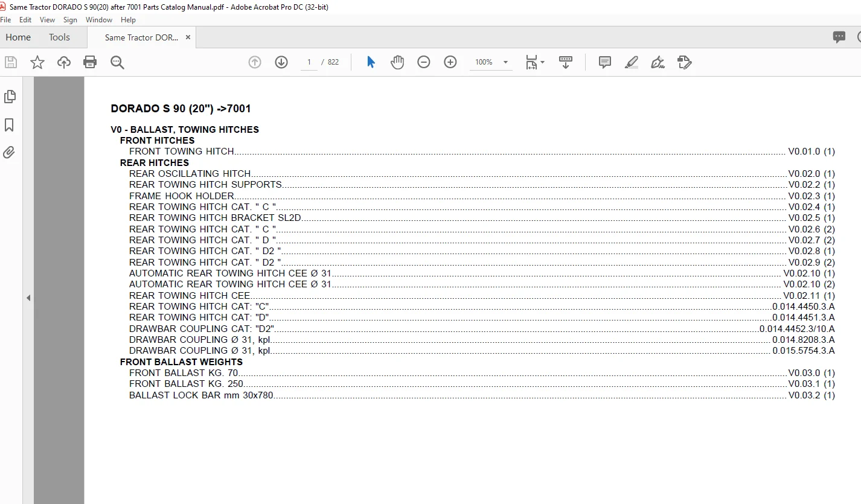Print the document with printer icon

click(x=90, y=62)
